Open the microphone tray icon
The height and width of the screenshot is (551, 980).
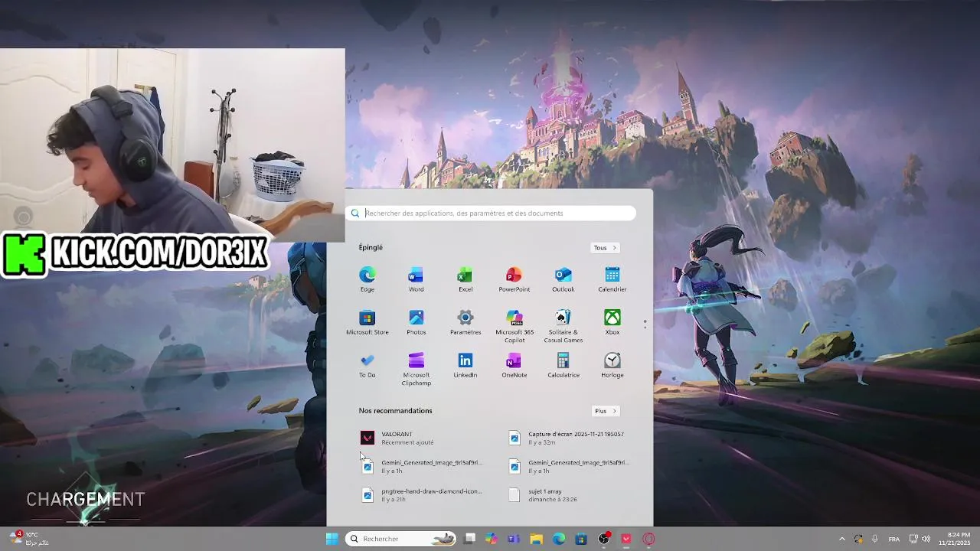coord(875,539)
